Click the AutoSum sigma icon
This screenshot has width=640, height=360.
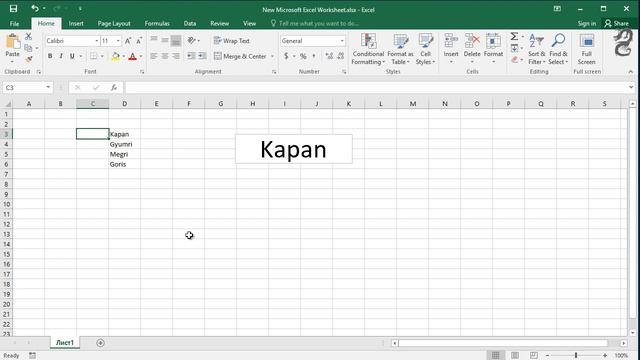(x=514, y=37)
